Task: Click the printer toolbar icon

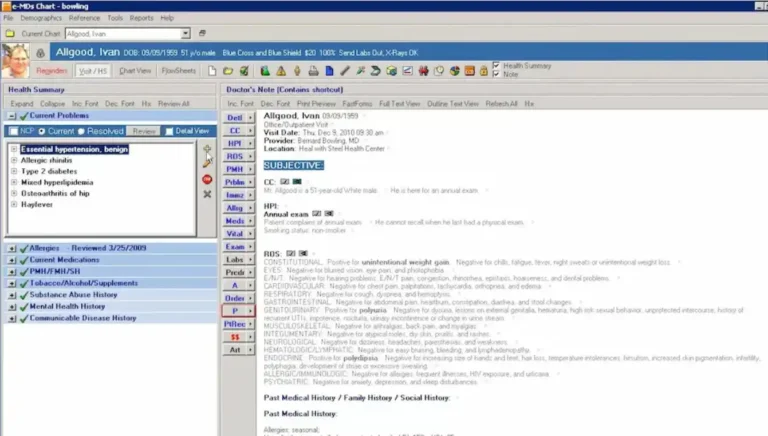Action: pos(313,71)
